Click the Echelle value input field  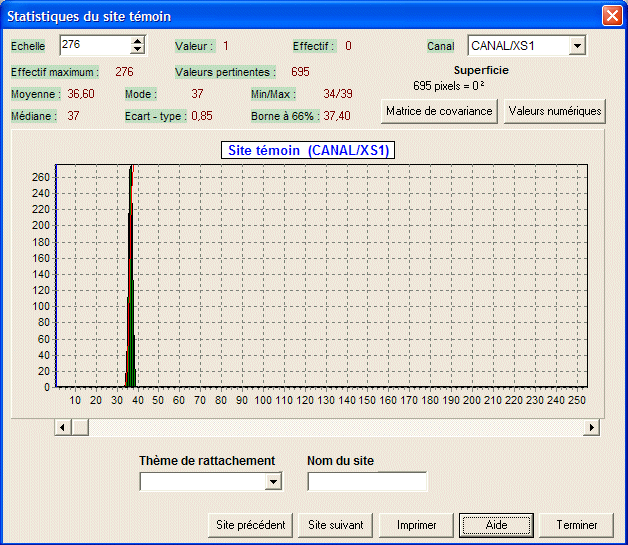[x=94, y=45]
